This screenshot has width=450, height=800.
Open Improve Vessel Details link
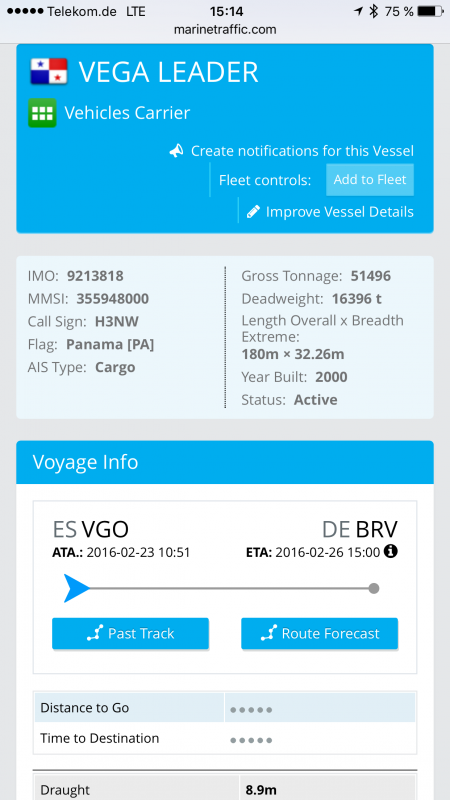(340, 212)
